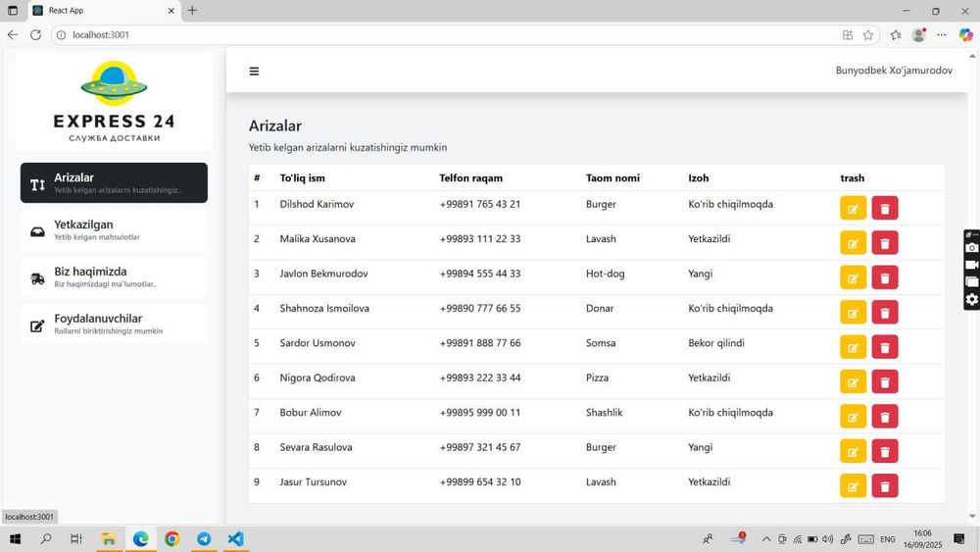
Task: Open Telegram from the taskbar
Action: coord(204,539)
